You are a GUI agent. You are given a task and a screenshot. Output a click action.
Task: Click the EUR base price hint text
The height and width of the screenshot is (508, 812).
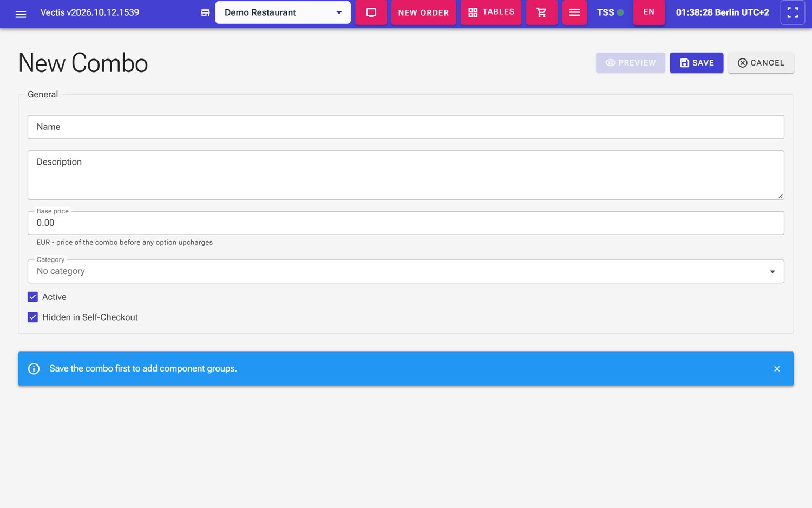125,243
